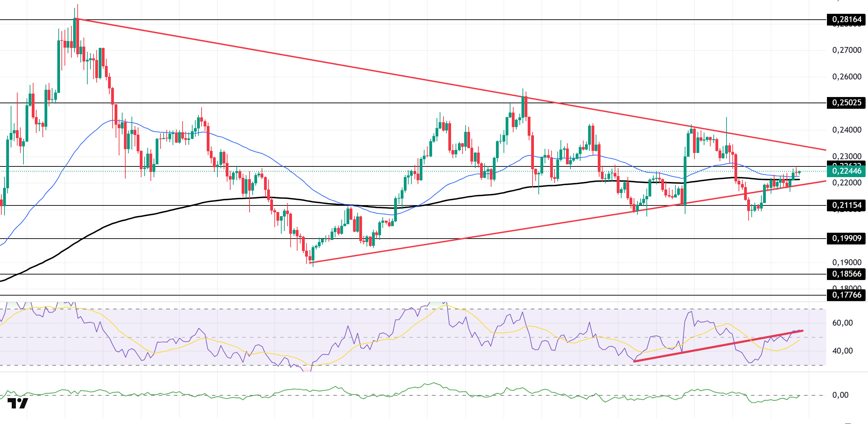Select the 0,21154 support price label
This screenshot has width=868, height=424.
point(846,205)
